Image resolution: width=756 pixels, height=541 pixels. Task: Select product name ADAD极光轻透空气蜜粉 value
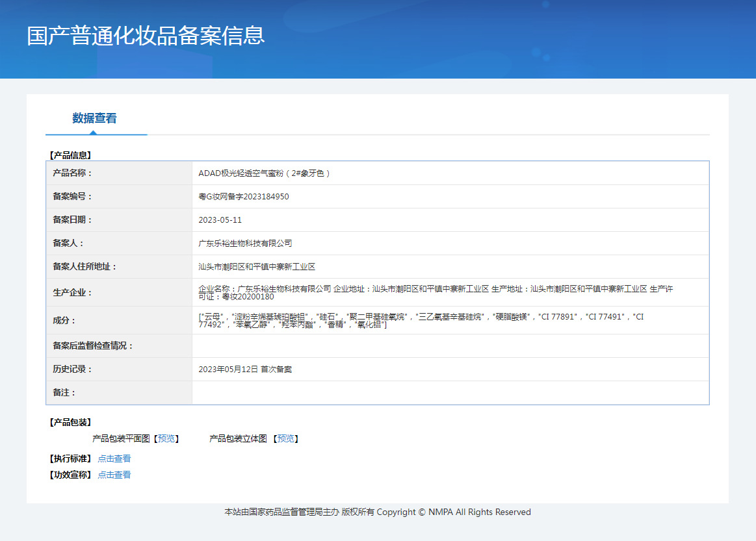[x=264, y=173]
